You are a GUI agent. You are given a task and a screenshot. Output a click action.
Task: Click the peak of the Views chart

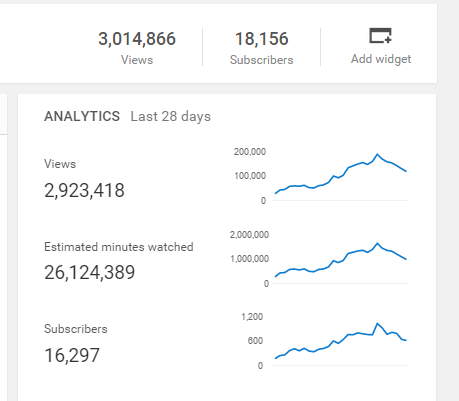point(377,154)
